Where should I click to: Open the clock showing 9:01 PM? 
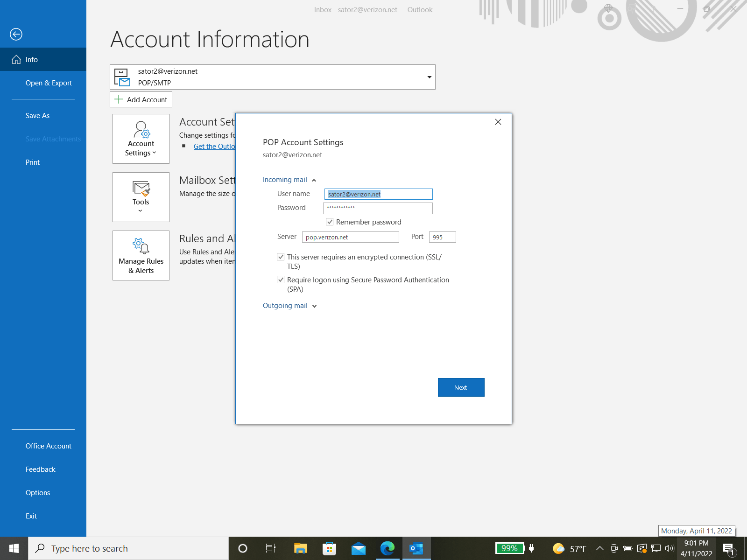696,548
